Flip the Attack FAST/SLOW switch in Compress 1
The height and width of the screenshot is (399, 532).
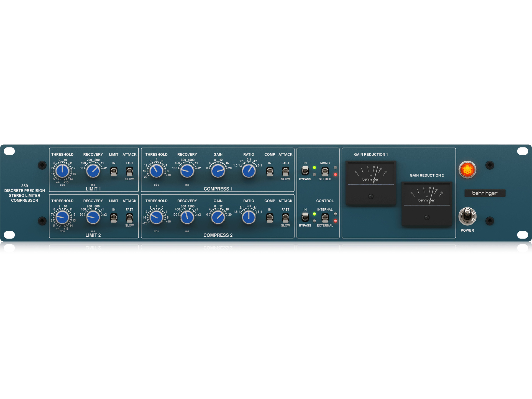285,172
